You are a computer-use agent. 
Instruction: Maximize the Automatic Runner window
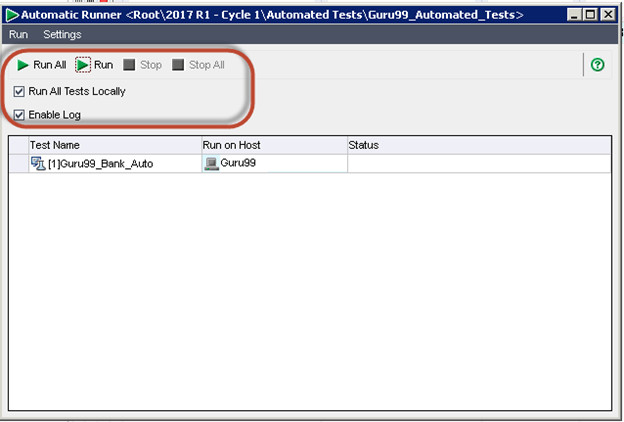(x=592, y=15)
